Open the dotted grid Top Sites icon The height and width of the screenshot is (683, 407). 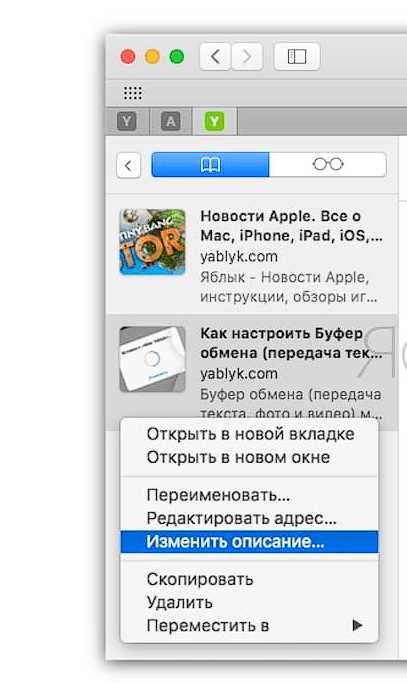tap(132, 93)
